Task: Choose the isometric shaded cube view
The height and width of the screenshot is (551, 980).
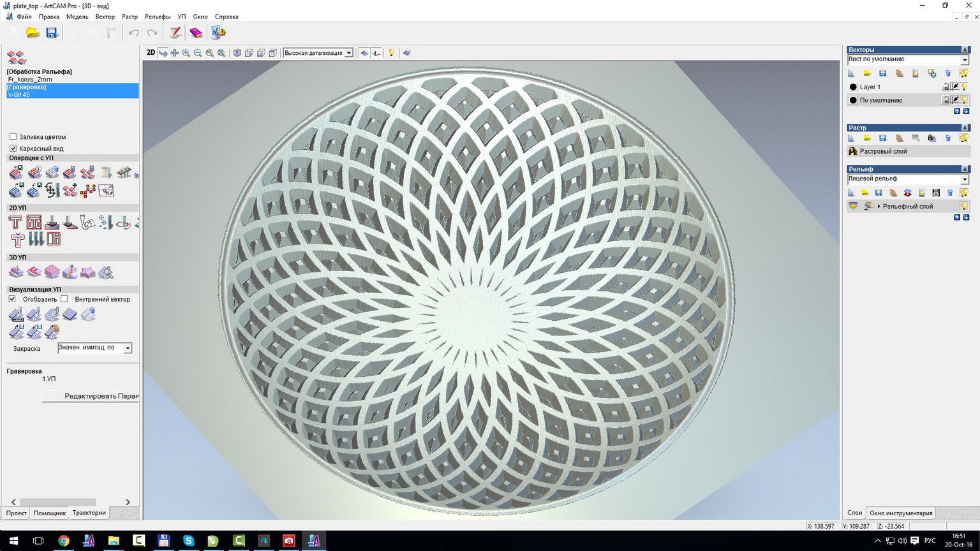Action: click(x=237, y=53)
